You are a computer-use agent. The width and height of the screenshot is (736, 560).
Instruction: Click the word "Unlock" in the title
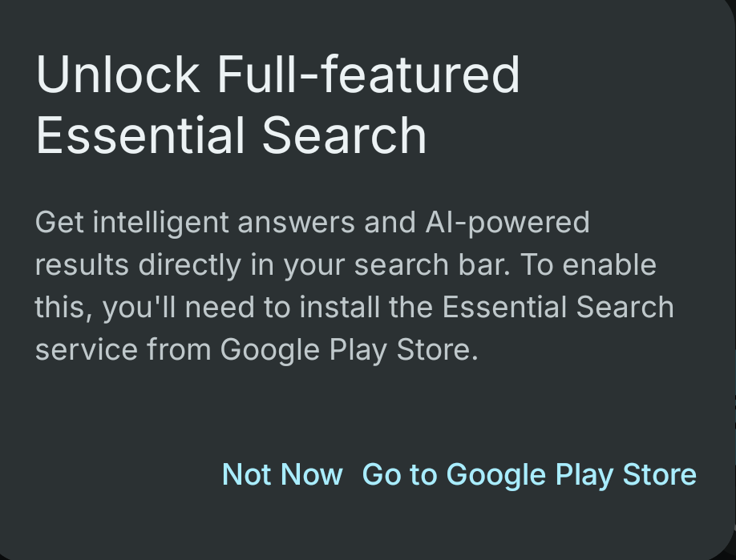[x=118, y=75]
